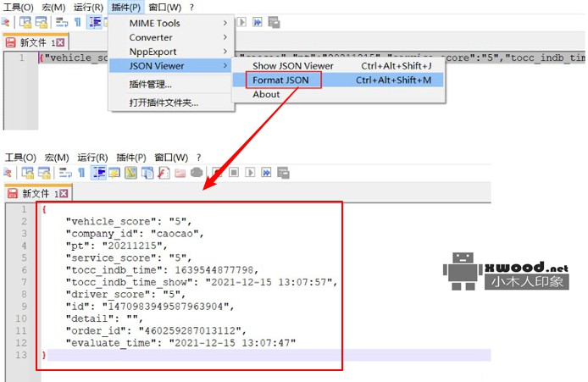Open 插件(P) menu in lower window
Screen dimensions: 588x382
pyautogui.click(x=130, y=158)
